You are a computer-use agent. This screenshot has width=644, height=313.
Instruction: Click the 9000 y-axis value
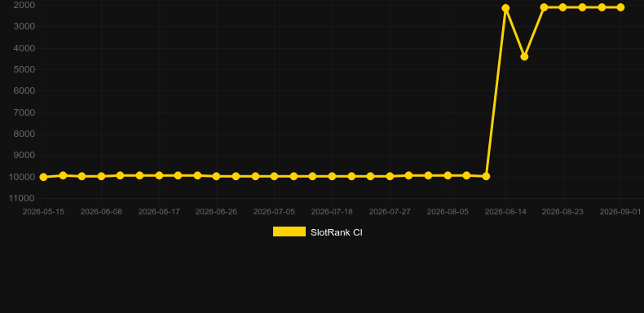click(x=24, y=155)
